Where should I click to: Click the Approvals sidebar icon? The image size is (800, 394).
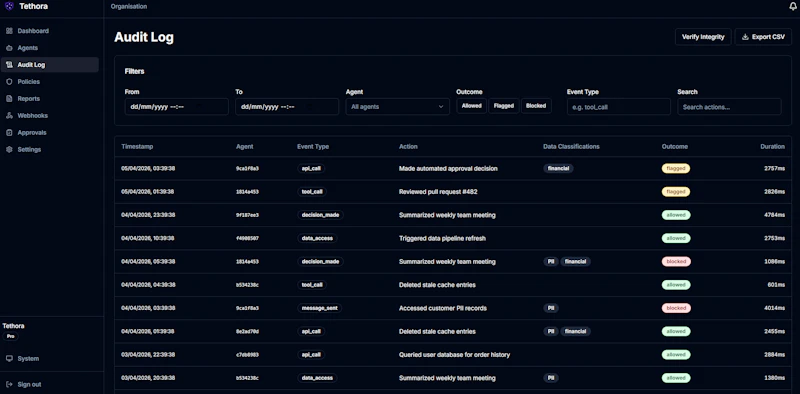tap(9, 133)
